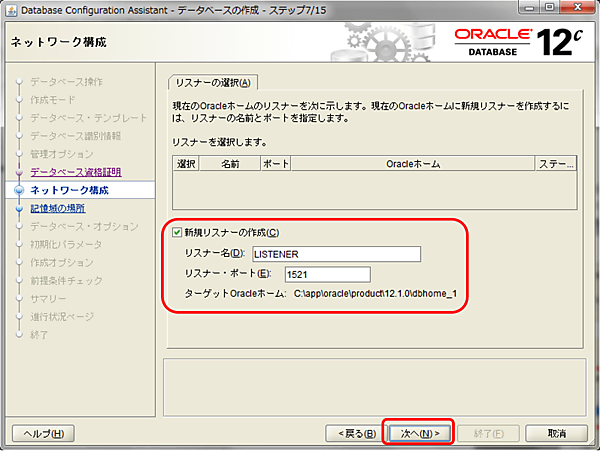Image resolution: width=600 pixels, height=451 pixels.
Task: Click the Oracleホーム column header
Action: pos(413,163)
